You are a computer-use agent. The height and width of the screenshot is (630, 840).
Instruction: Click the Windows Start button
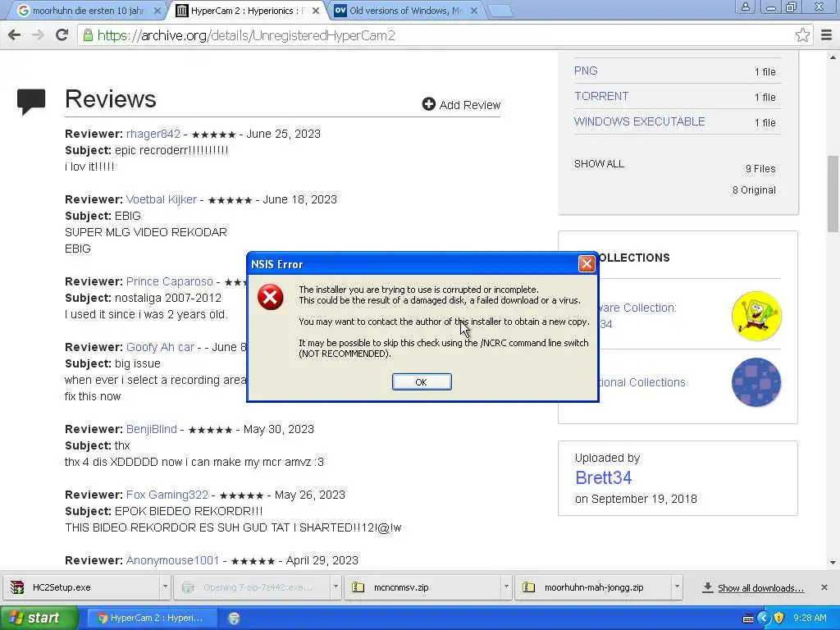(x=39, y=619)
